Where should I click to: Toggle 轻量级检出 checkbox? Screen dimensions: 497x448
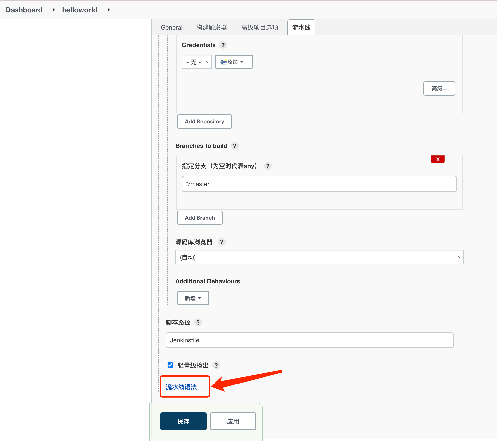(x=170, y=365)
